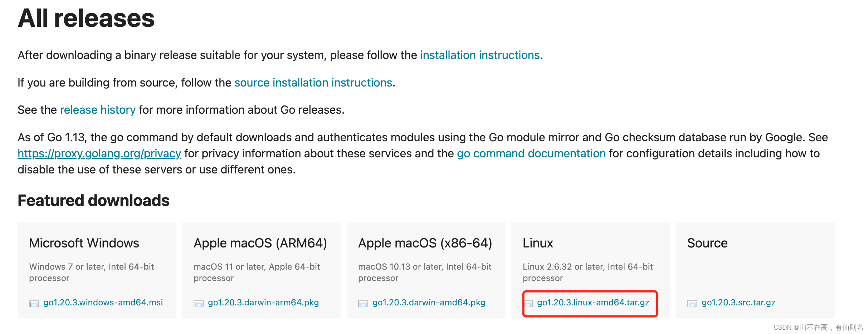Select the Microsoft Windows card heading
The height and width of the screenshot is (334, 868).
pyautogui.click(x=84, y=243)
